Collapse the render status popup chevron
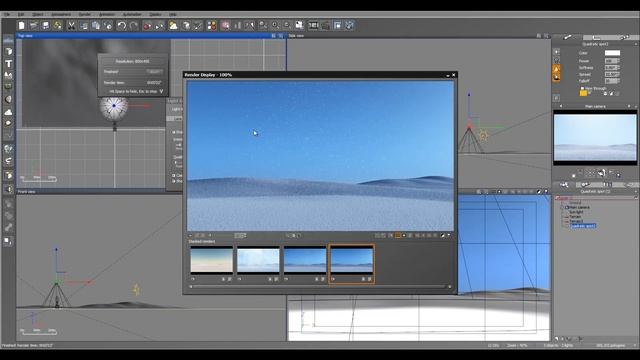 point(161,91)
